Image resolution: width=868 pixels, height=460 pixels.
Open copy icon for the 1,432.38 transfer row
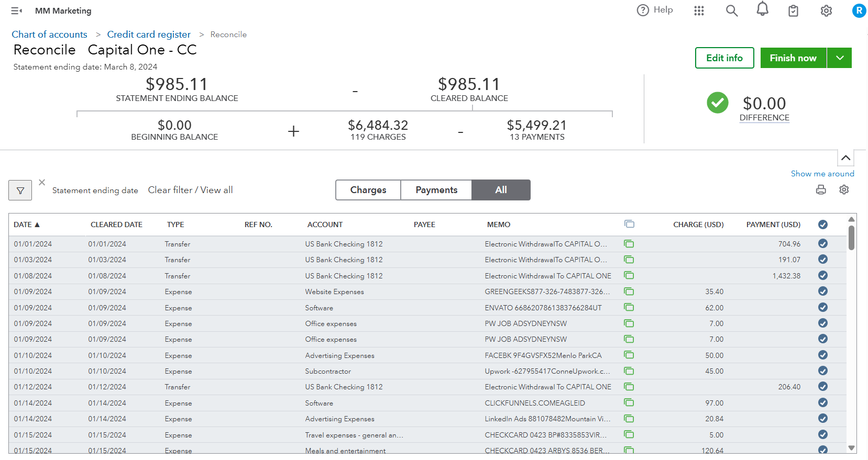click(x=629, y=275)
